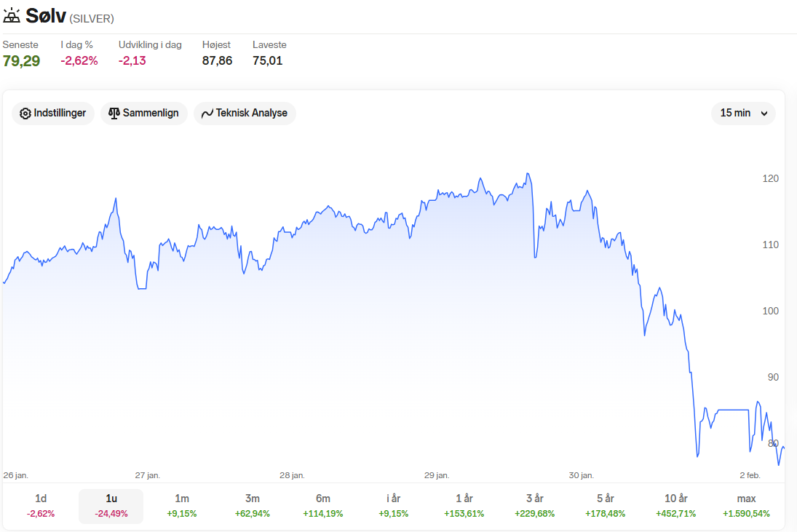Open Indstillinger chart settings
Screen dimensions: 797x532
(x=53, y=113)
